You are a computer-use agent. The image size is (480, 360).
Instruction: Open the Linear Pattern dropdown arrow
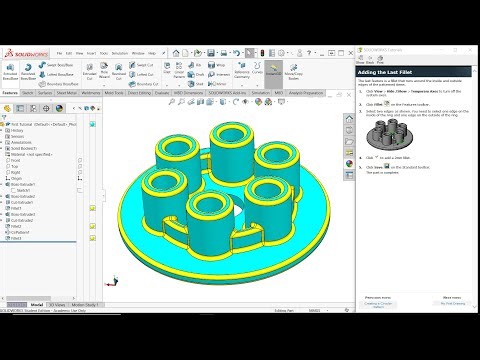tap(179, 85)
